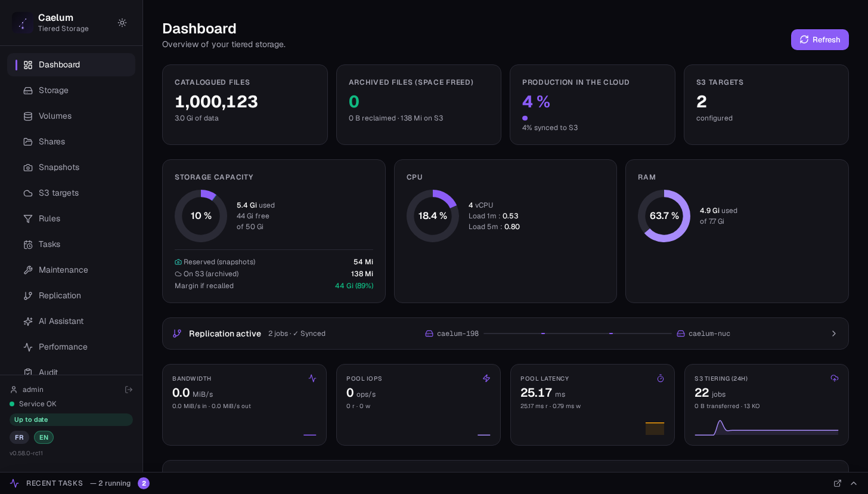Navigate to Shares

[72, 141]
